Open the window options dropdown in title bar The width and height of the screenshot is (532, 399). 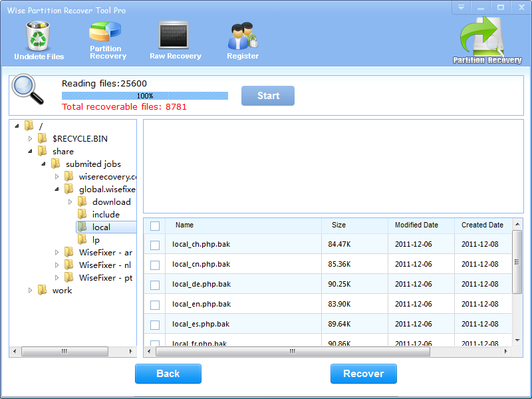click(x=460, y=7)
